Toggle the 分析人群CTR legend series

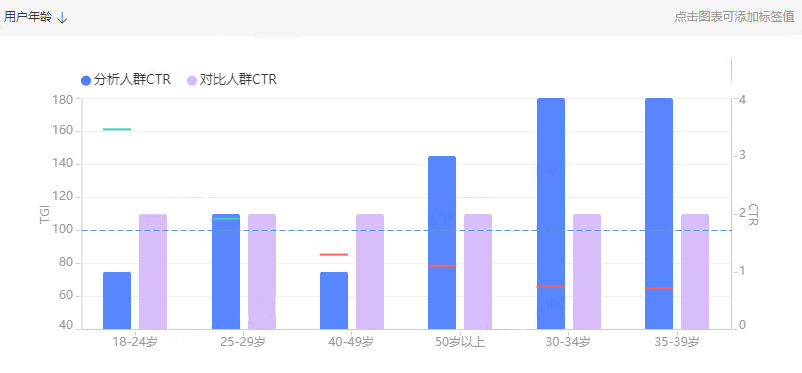(126, 80)
